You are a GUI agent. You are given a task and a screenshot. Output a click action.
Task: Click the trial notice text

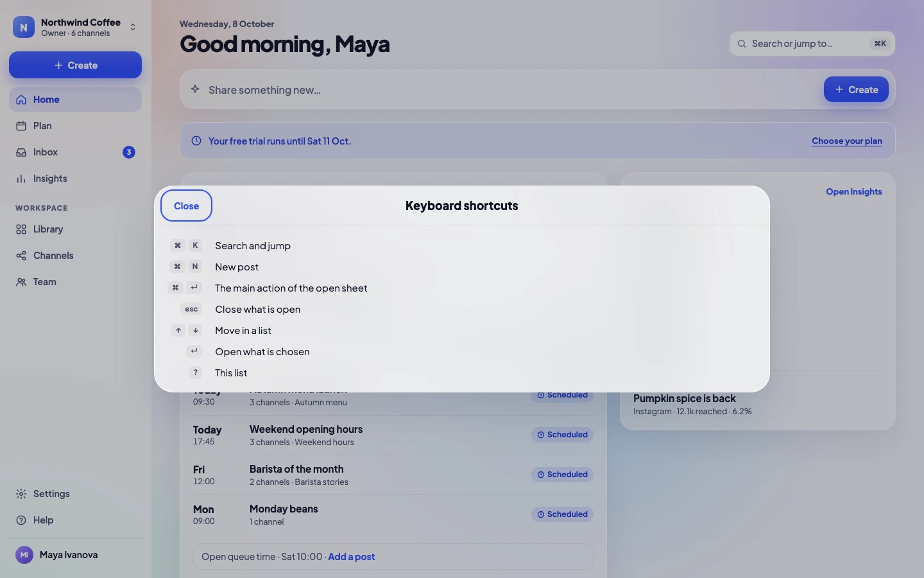(280, 141)
